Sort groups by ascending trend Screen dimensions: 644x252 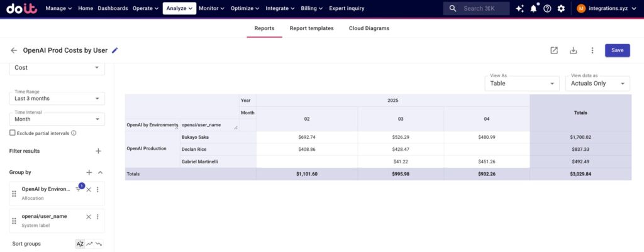tap(89, 244)
